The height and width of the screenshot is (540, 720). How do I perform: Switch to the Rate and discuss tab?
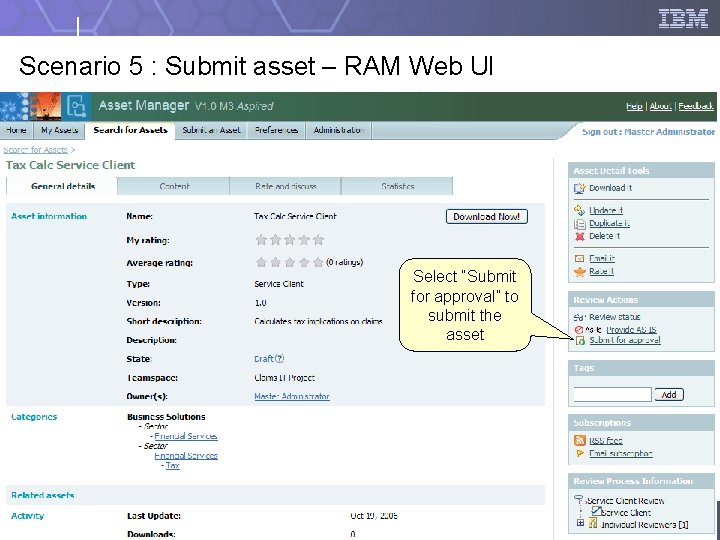pos(285,186)
